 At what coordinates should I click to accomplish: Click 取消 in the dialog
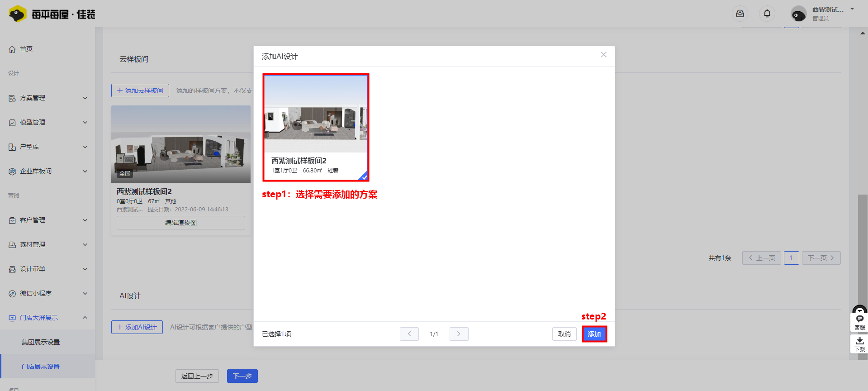564,334
